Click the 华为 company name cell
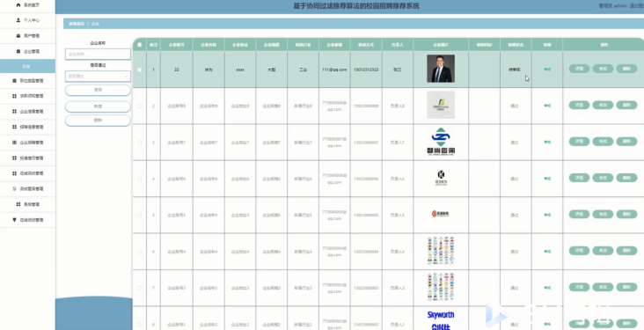This screenshot has height=330, width=644. (209, 70)
